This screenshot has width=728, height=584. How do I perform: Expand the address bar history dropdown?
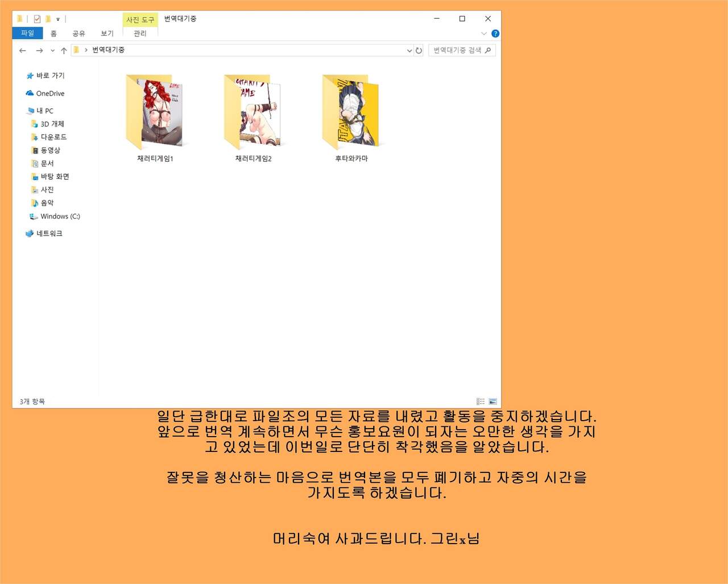pyautogui.click(x=409, y=50)
